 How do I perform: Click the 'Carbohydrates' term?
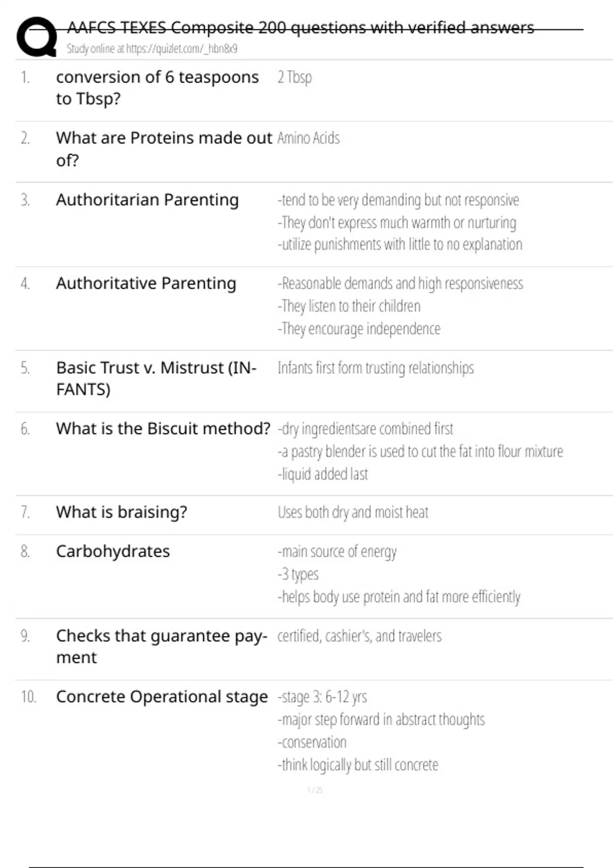click(x=113, y=551)
